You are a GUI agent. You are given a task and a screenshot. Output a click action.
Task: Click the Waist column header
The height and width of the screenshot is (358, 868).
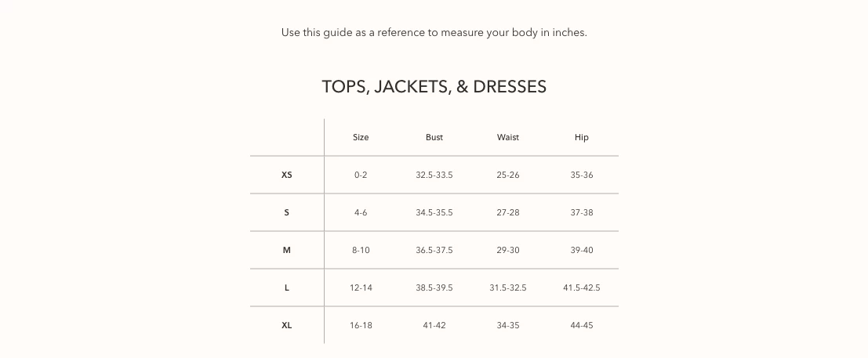[x=508, y=137]
